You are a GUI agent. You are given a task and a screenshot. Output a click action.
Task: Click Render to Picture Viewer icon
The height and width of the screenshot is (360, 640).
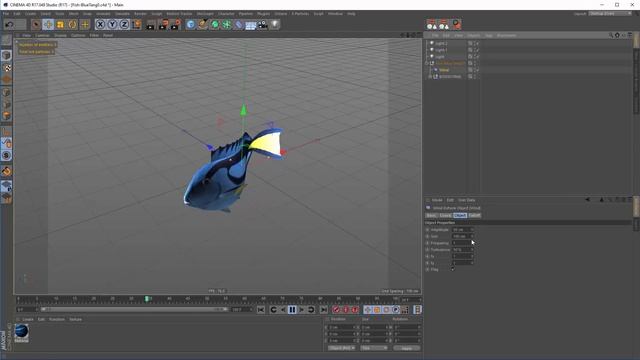(x=163, y=24)
